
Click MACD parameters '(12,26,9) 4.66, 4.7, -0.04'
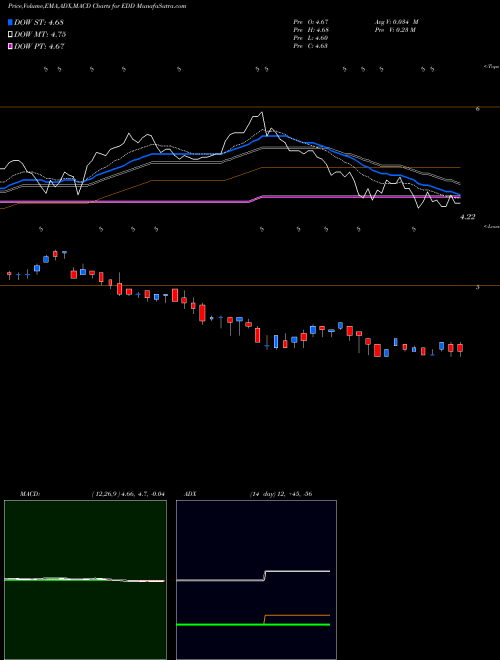click(128, 494)
